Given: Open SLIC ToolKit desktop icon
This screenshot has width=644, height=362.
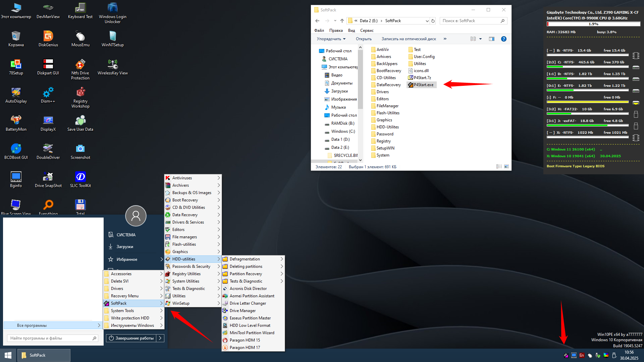Looking at the screenshot, I should (x=80, y=180).
